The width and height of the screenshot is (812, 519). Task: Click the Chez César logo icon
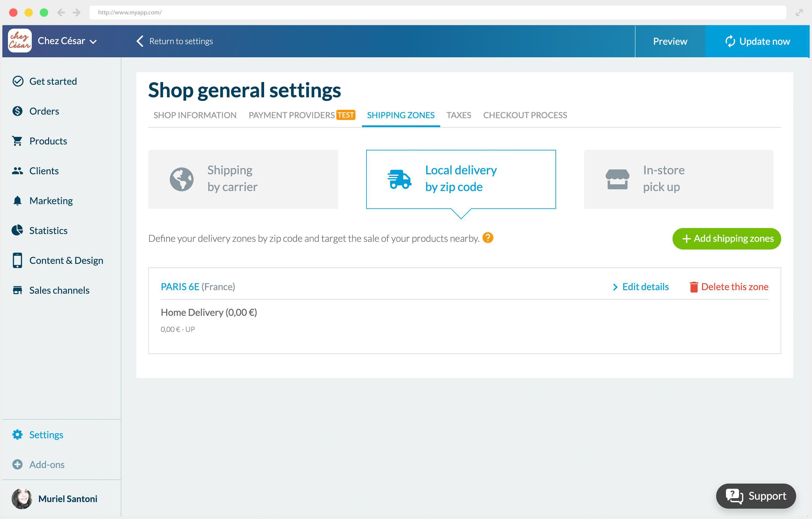(x=20, y=41)
